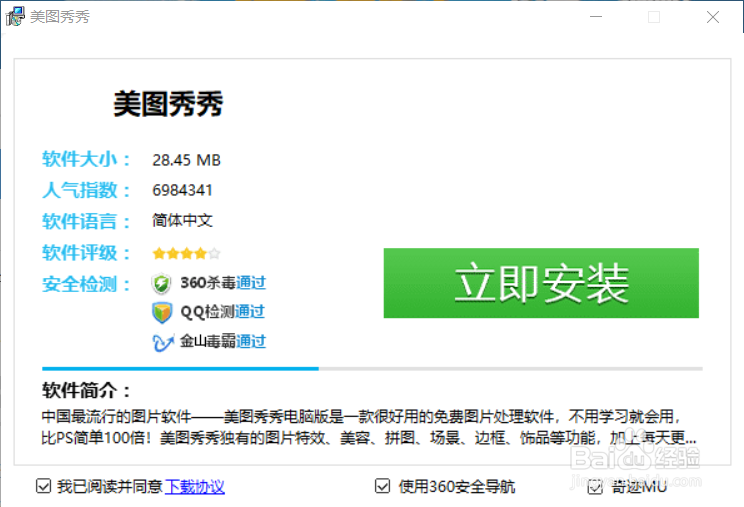Uncheck 我已阅读并同意 checkbox
The image size is (744, 507).
click(x=43, y=486)
